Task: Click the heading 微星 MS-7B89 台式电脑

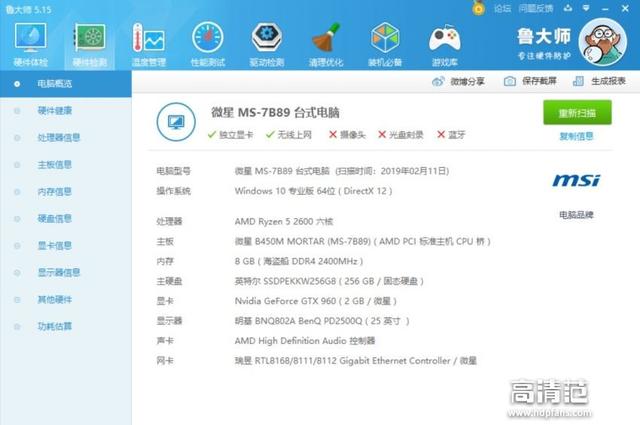Action: tap(275, 112)
